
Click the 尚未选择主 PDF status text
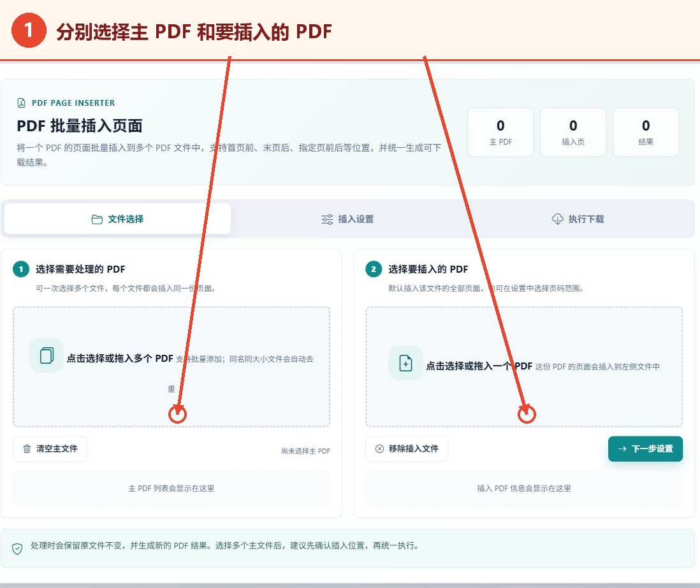306,451
